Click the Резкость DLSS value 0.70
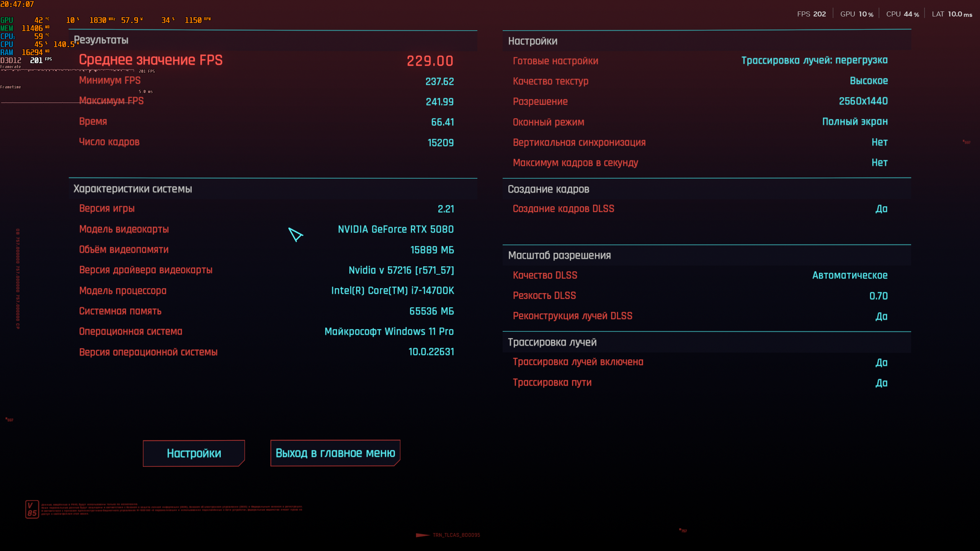The height and width of the screenshot is (551, 980). (x=878, y=296)
